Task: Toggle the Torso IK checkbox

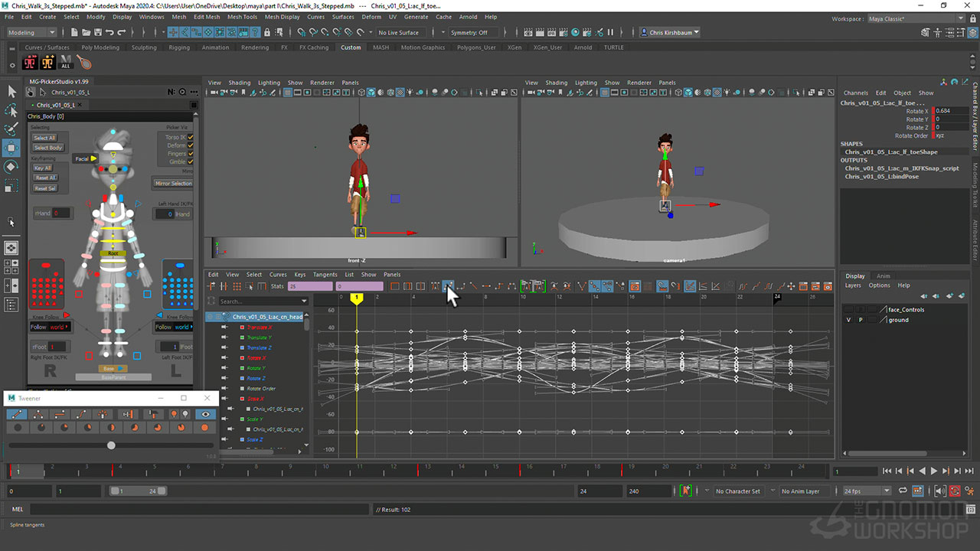Action: pos(191,138)
